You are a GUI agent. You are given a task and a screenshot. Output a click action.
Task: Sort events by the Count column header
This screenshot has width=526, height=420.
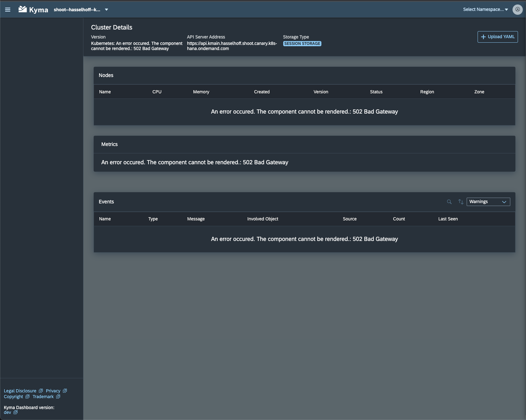tap(399, 219)
